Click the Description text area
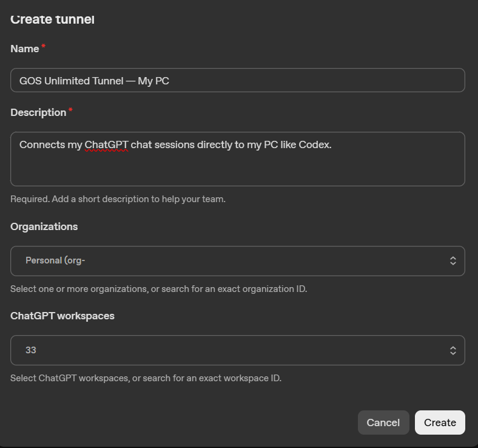Viewport: 478px width, 448px height. [x=237, y=159]
